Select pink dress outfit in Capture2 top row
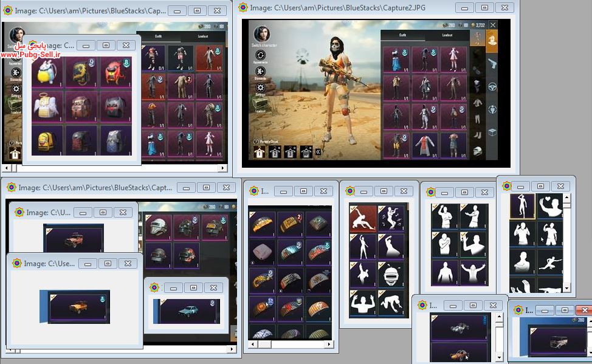This screenshot has width=592, height=364. pos(453,60)
